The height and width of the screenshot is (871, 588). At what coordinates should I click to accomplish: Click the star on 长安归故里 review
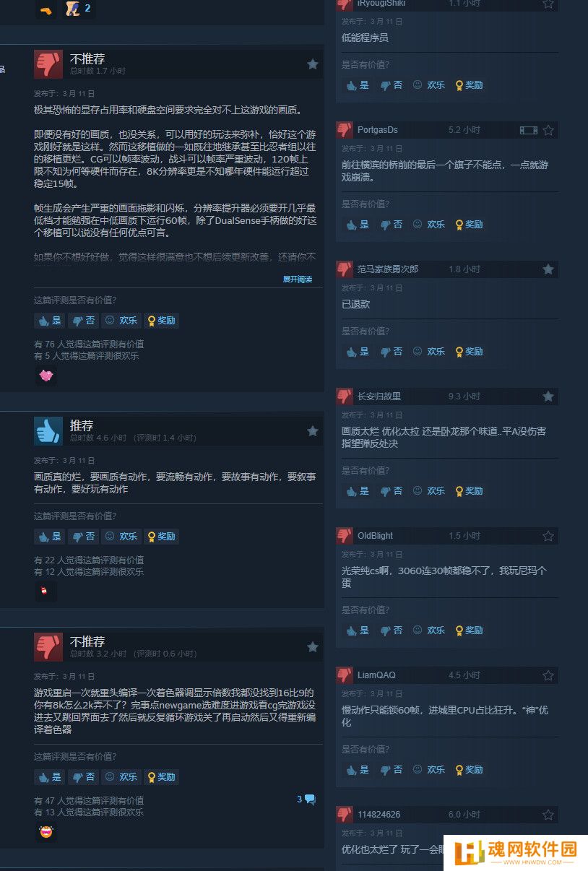(548, 396)
